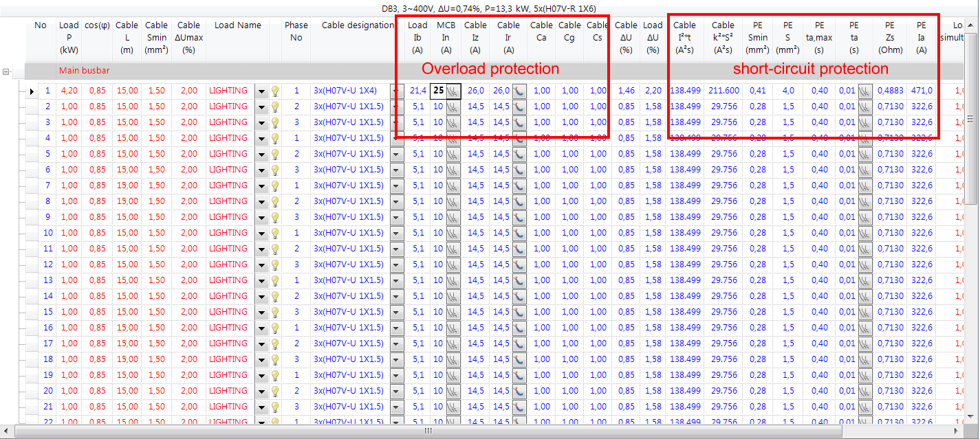
Task: Expand Load Name dropdown in row 12
Action: coord(261,264)
